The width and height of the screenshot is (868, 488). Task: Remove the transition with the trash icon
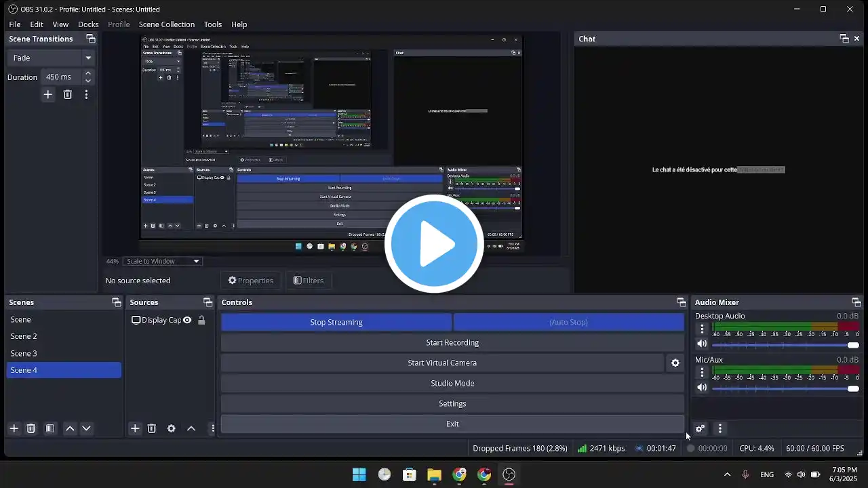[x=67, y=95]
